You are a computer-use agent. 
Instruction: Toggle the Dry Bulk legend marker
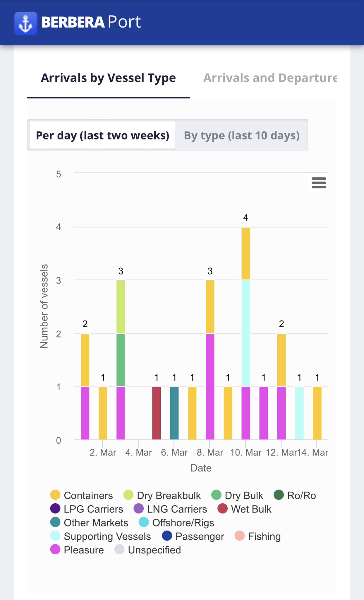216,495
